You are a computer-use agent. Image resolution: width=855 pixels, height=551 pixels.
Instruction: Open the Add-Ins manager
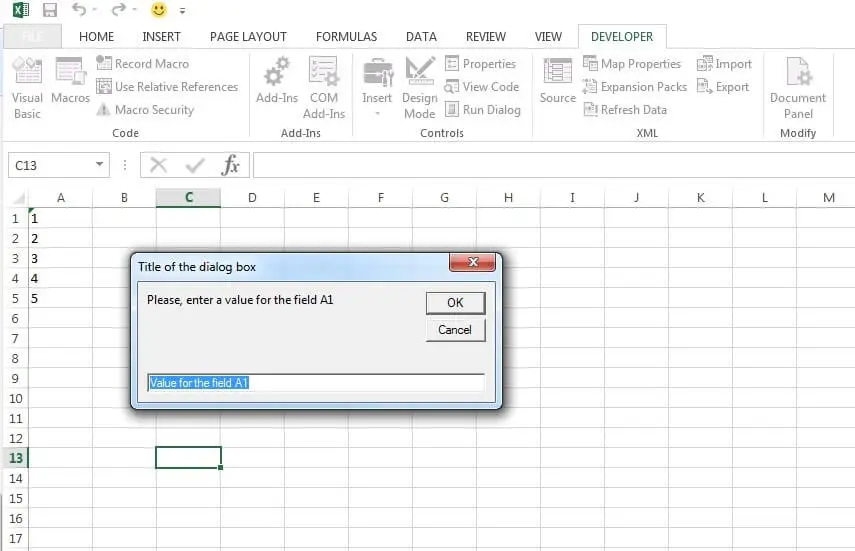point(277,81)
